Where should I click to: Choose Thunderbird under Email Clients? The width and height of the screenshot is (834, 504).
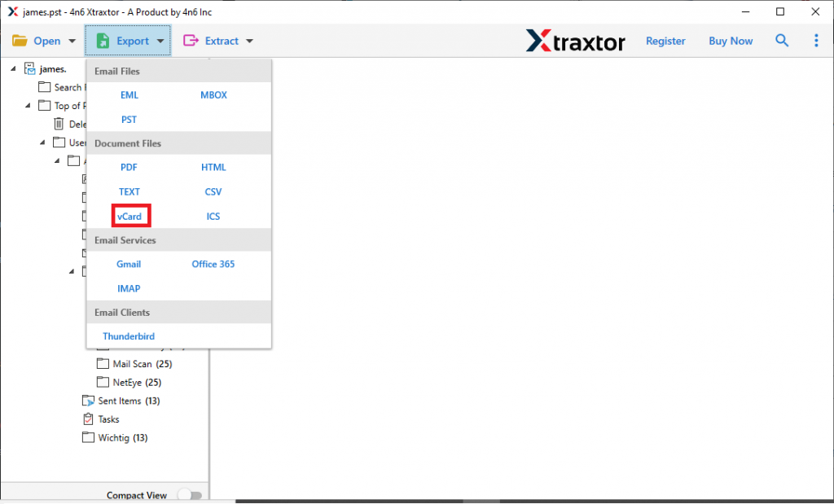pos(128,336)
